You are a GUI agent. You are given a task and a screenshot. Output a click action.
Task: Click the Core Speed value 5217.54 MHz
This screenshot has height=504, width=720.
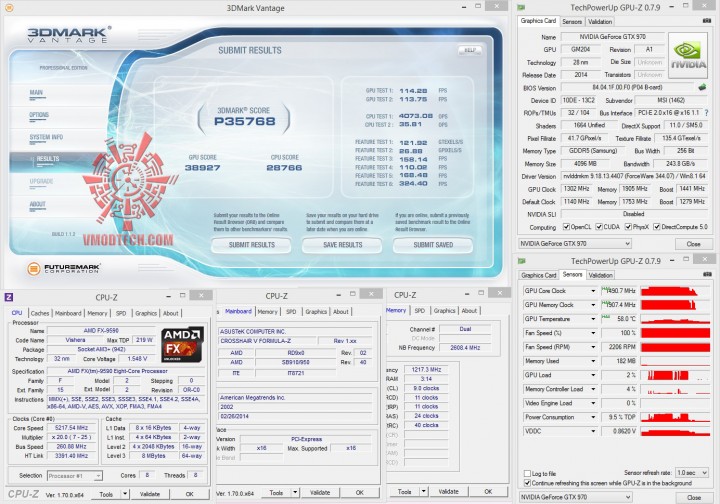(x=71, y=428)
